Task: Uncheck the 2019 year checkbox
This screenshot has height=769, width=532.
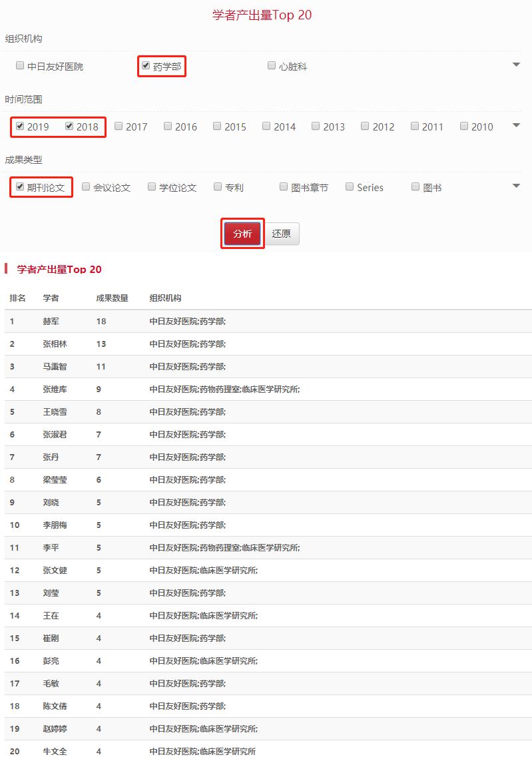Action: pyautogui.click(x=20, y=126)
